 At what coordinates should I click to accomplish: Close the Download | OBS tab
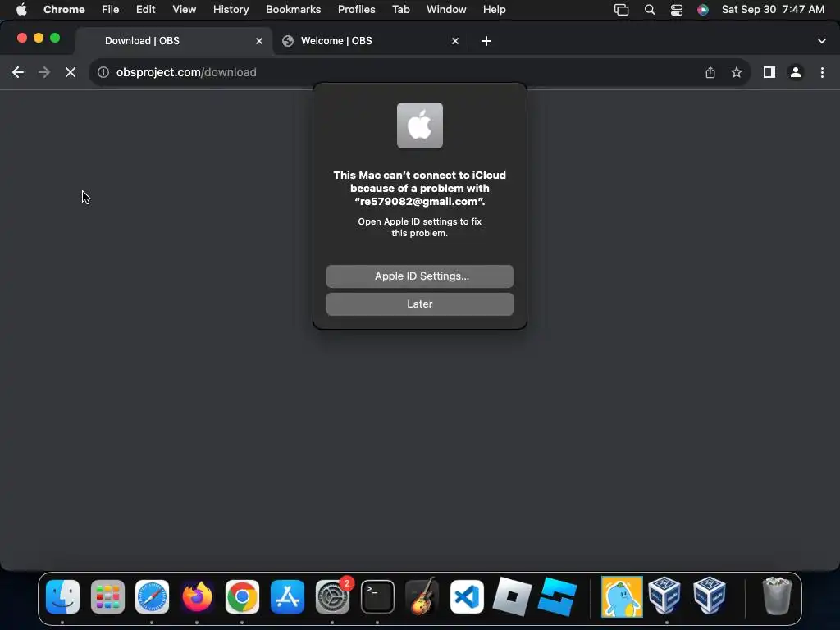tap(259, 41)
